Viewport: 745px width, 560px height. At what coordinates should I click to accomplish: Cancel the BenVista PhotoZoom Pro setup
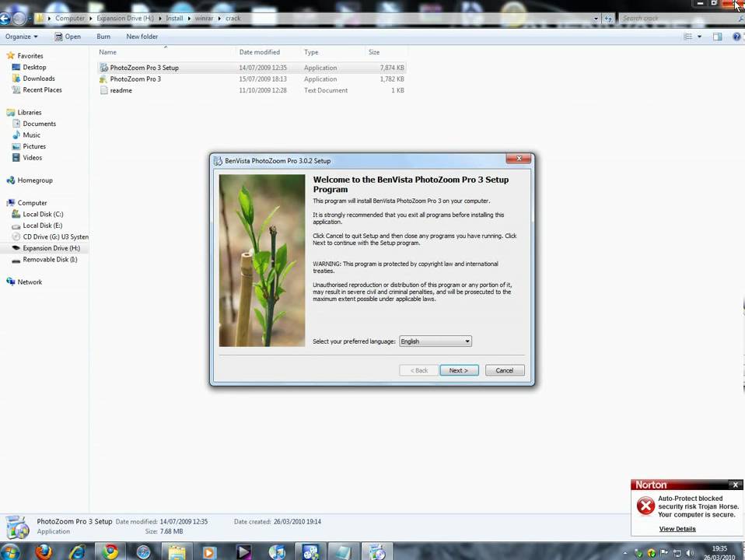coord(505,370)
